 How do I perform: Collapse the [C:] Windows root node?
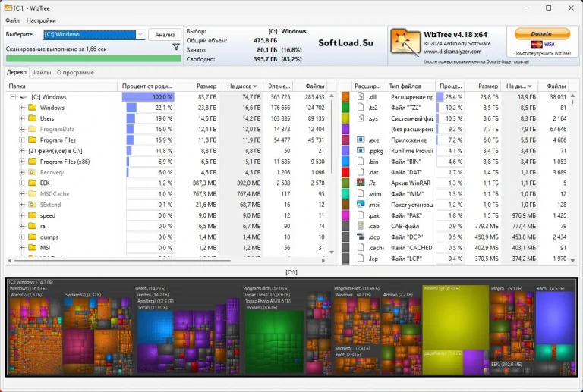click(x=13, y=97)
